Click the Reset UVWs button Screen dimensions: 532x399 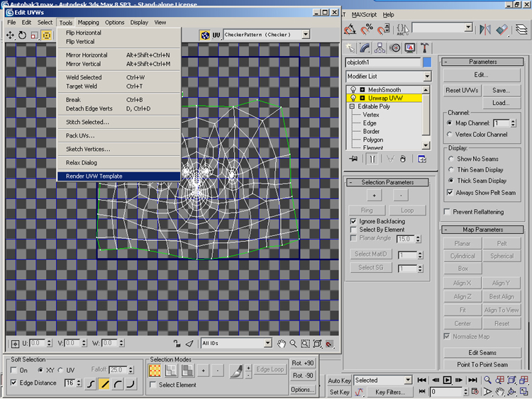[462, 90]
